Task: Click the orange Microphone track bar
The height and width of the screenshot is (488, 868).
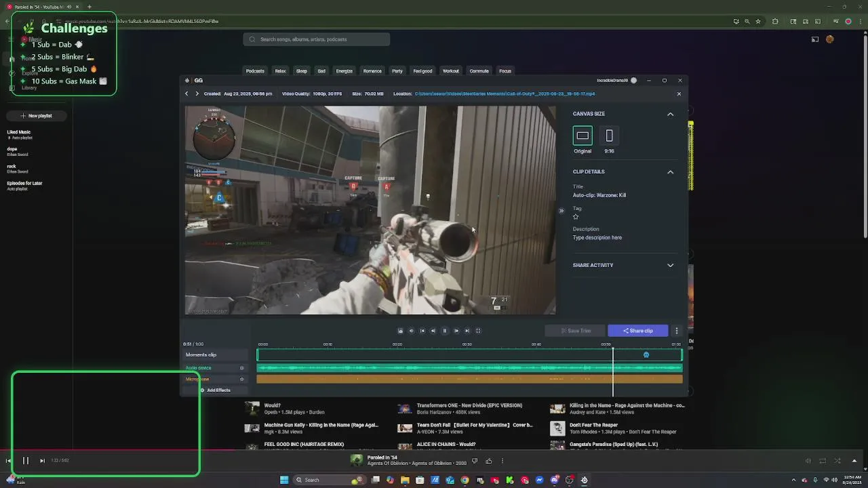Action: click(x=469, y=380)
